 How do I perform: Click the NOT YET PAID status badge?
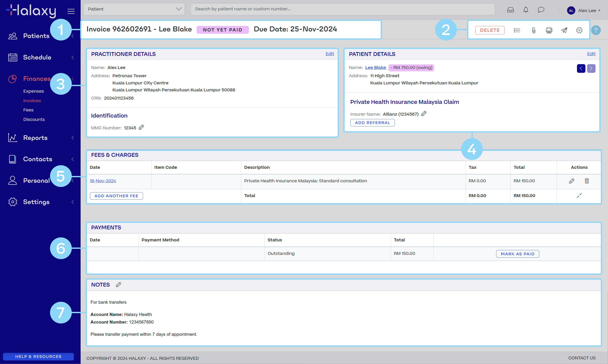coord(222,30)
